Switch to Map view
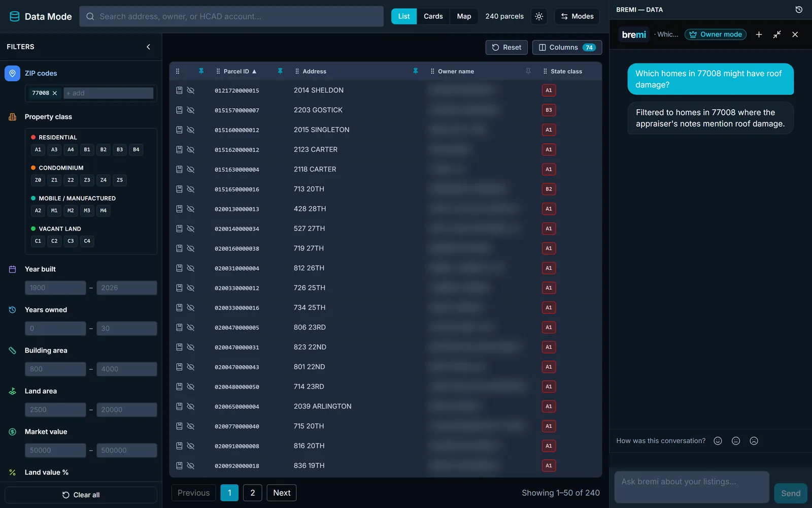 click(x=464, y=16)
